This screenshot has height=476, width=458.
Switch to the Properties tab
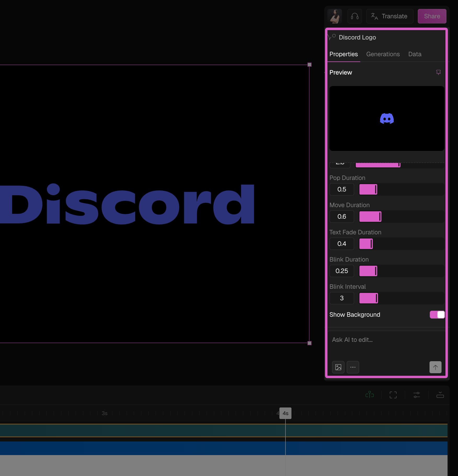pos(344,54)
